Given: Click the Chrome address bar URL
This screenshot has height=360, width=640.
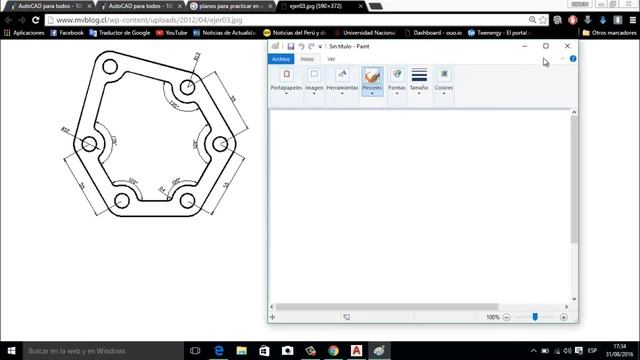Looking at the screenshot, I should click(149, 20).
